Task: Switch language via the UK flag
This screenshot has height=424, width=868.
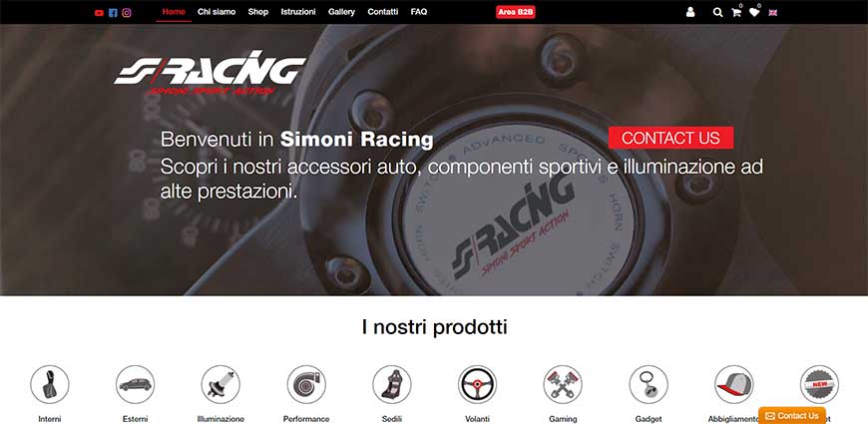Action: (773, 13)
